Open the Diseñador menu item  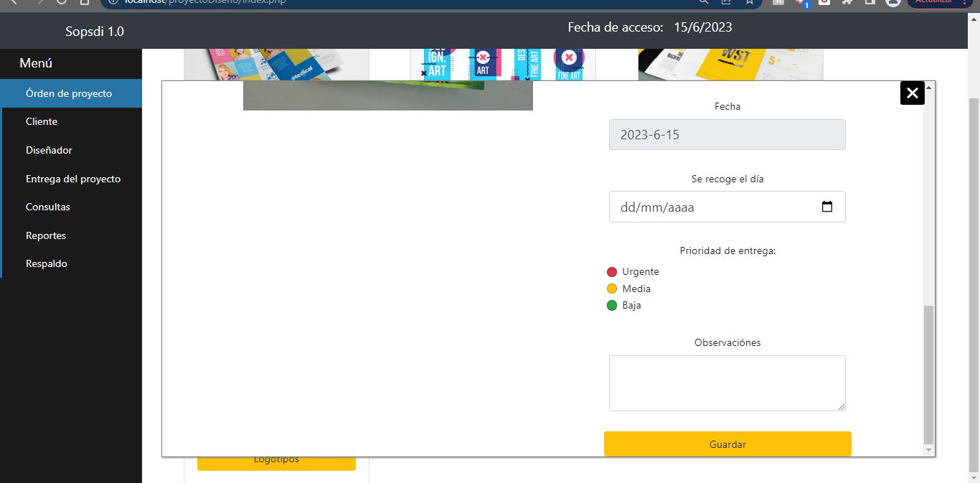click(x=49, y=150)
